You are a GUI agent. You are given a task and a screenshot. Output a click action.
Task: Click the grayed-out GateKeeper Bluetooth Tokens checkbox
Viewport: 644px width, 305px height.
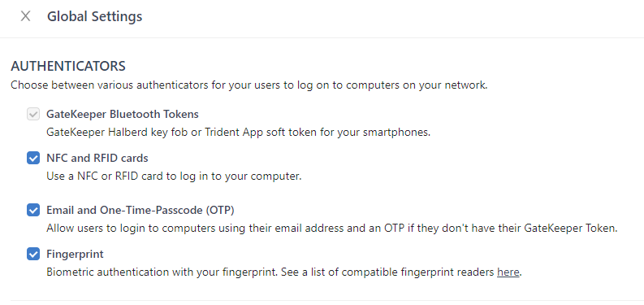point(33,114)
